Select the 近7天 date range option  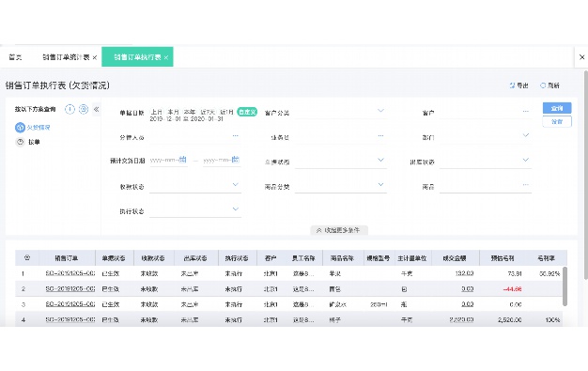pyautogui.click(x=208, y=112)
